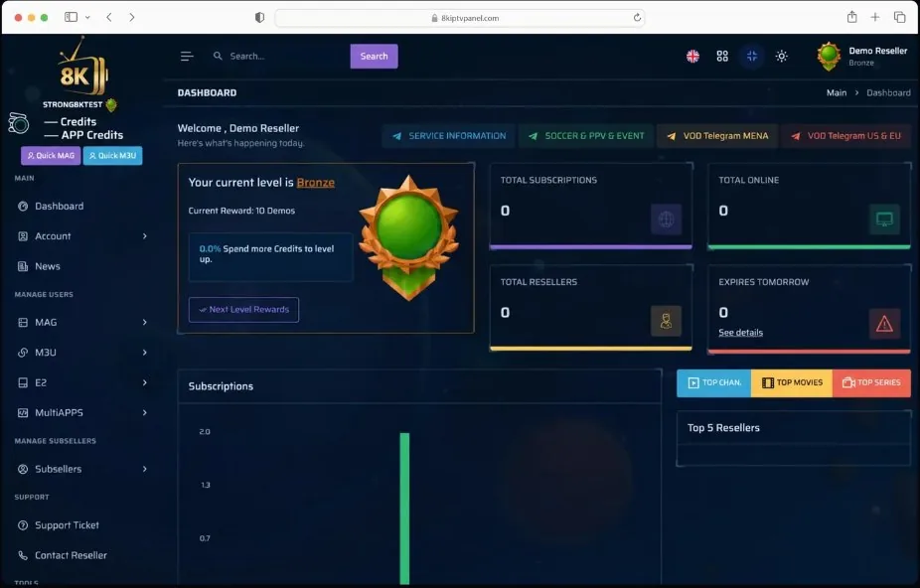Click the Expires Tomorrow warning icon
This screenshot has width=920, height=588.
coord(884,324)
